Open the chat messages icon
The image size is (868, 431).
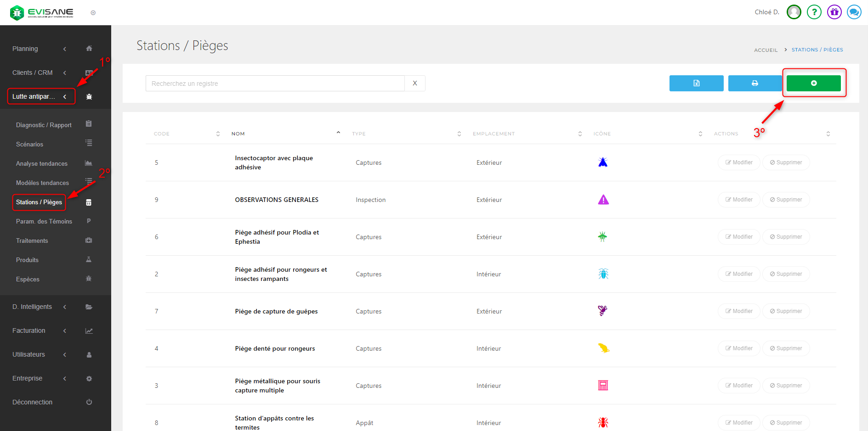point(854,12)
